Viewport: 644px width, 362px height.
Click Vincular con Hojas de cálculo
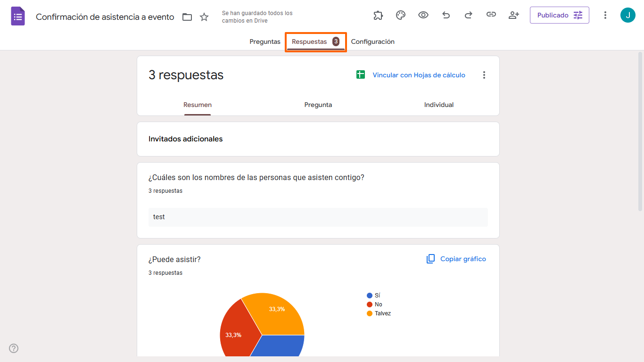pos(419,74)
